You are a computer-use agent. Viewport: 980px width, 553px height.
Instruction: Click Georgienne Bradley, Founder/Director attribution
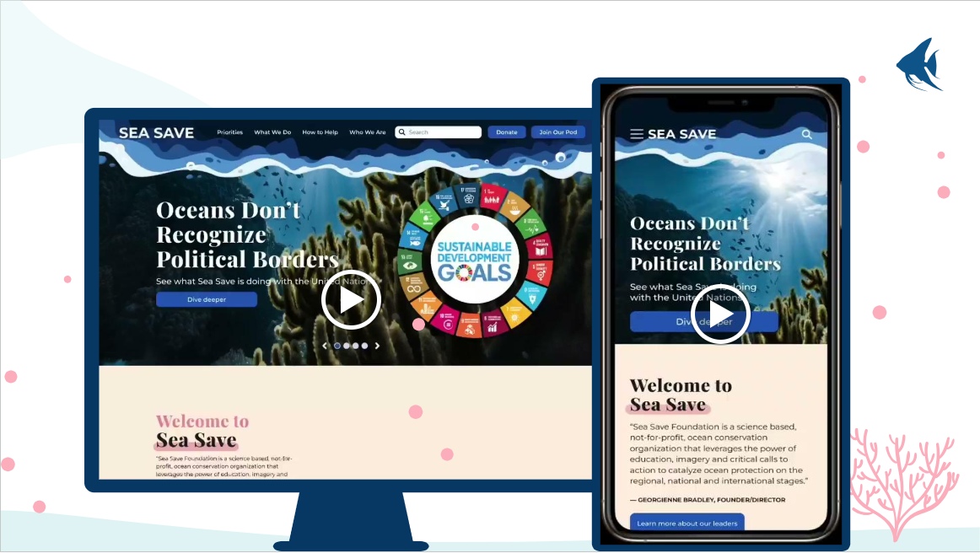(x=708, y=500)
